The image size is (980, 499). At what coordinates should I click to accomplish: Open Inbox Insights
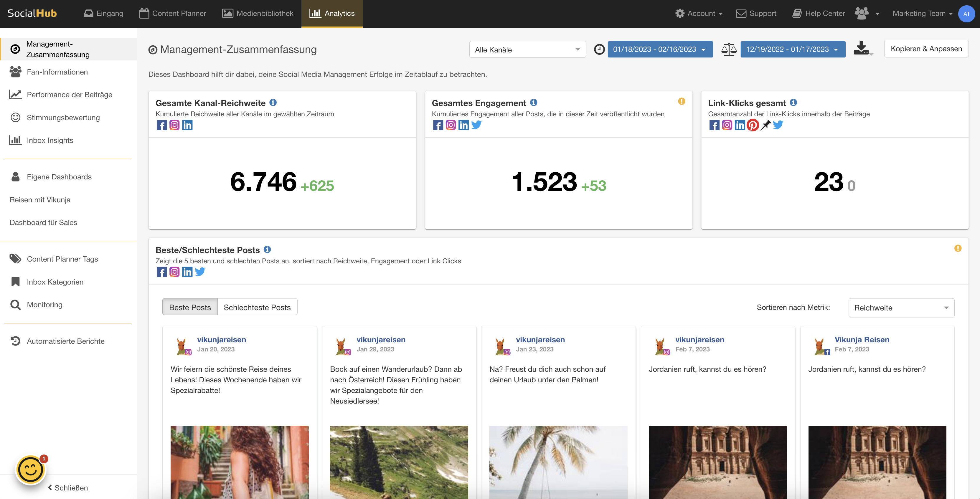[50, 140]
